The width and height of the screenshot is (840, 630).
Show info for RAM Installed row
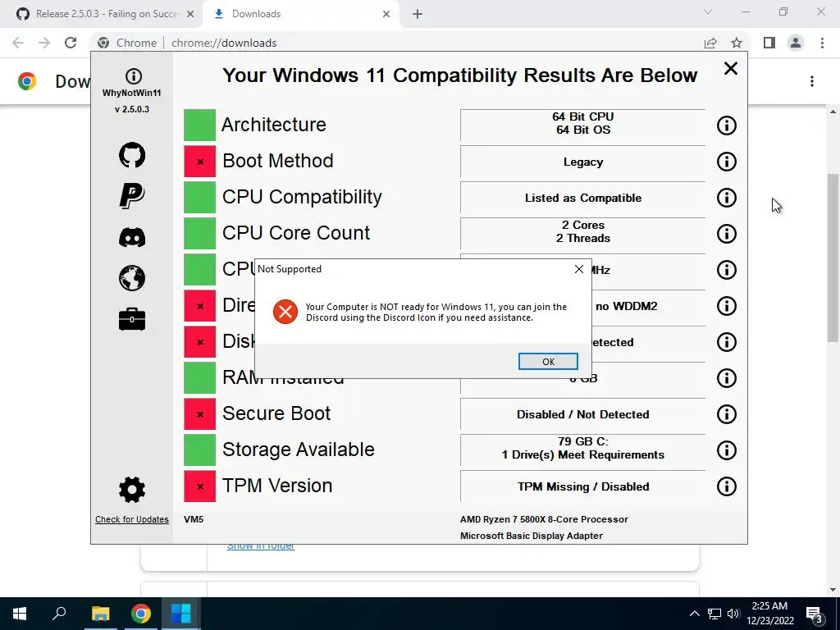click(x=727, y=377)
